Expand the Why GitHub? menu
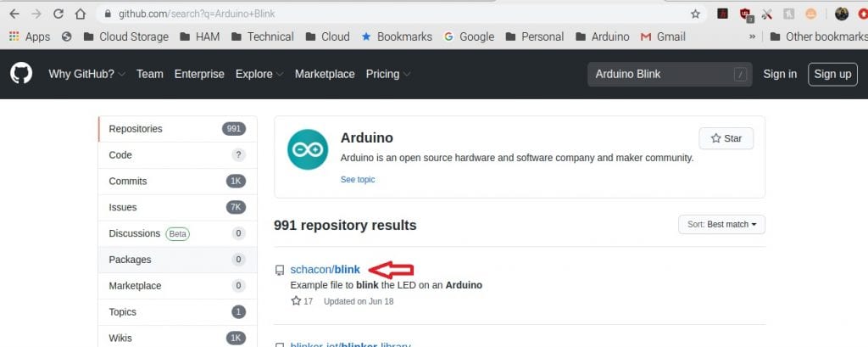The width and height of the screenshot is (868, 347). pos(87,74)
